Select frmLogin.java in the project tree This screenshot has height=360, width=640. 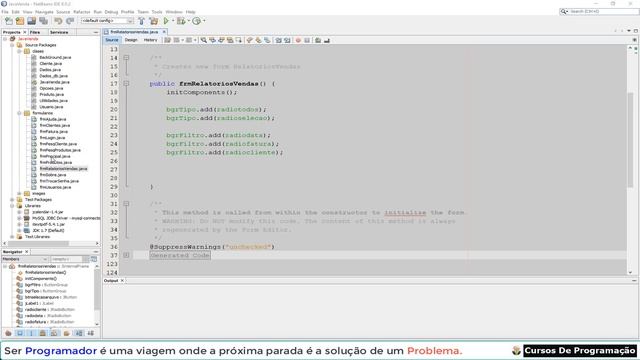pyautogui.click(x=52, y=138)
